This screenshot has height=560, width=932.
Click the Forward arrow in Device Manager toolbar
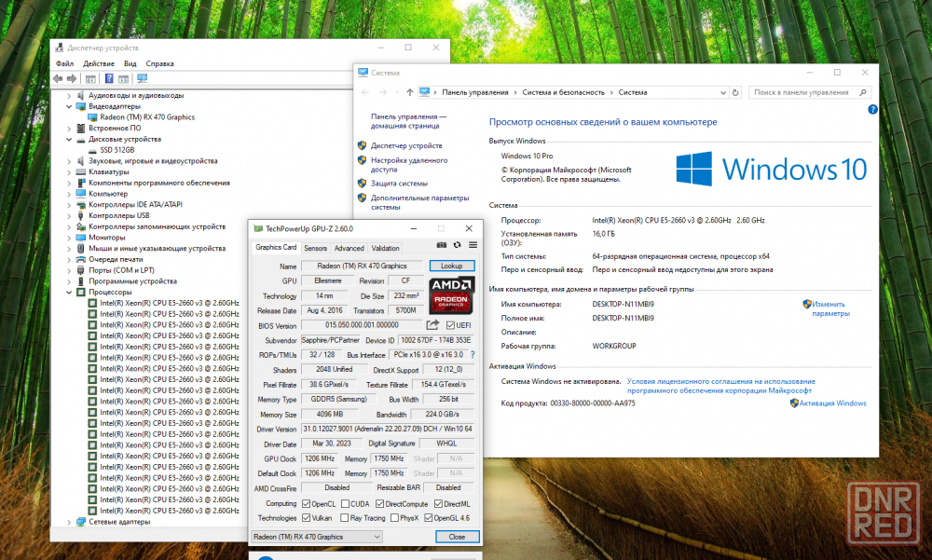(x=72, y=78)
